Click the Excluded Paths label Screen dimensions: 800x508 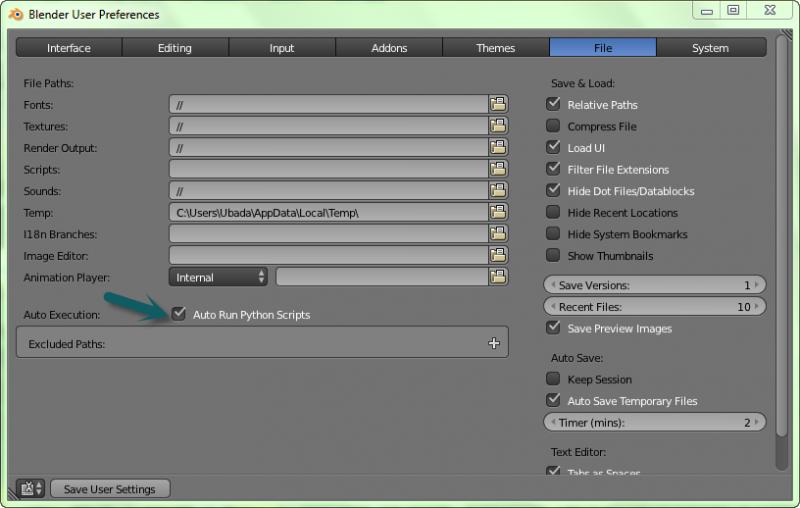(x=66, y=344)
